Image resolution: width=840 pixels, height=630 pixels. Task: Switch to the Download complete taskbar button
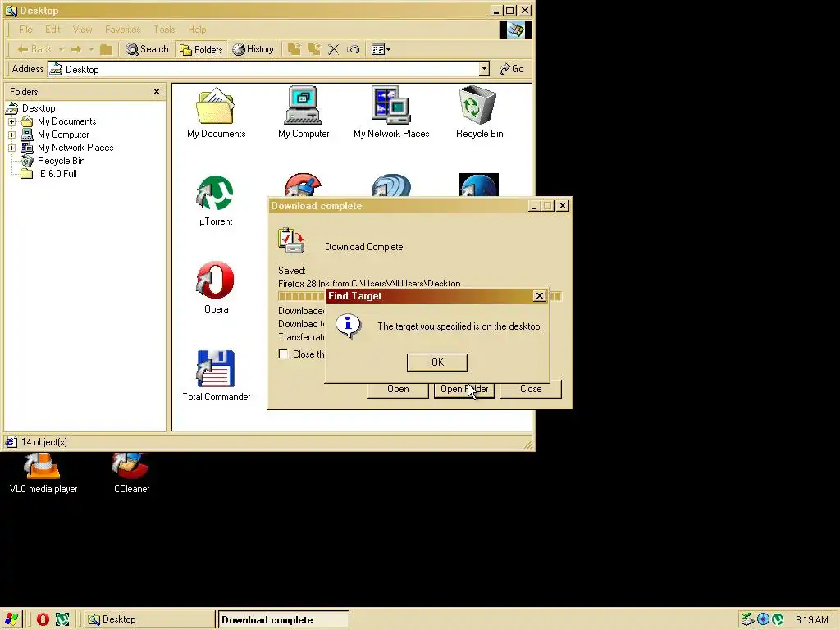pos(283,620)
